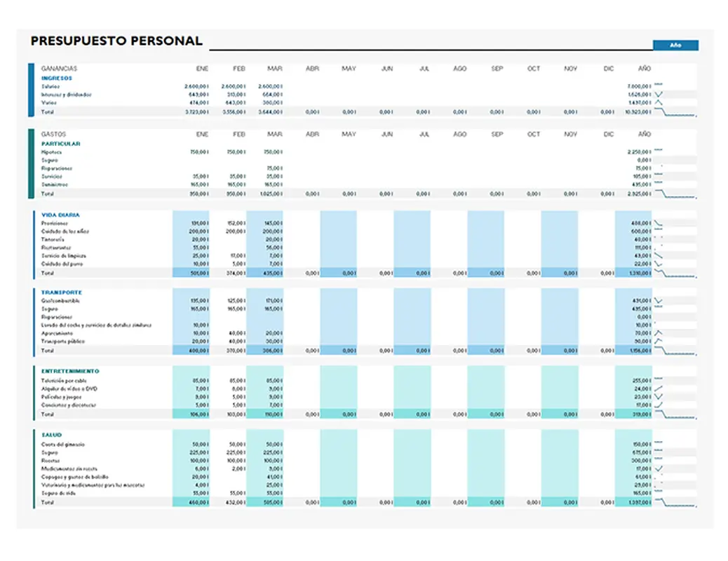728x561 pixels.
Task: Select the PARTICULAR section heading
Action: [61, 144]
